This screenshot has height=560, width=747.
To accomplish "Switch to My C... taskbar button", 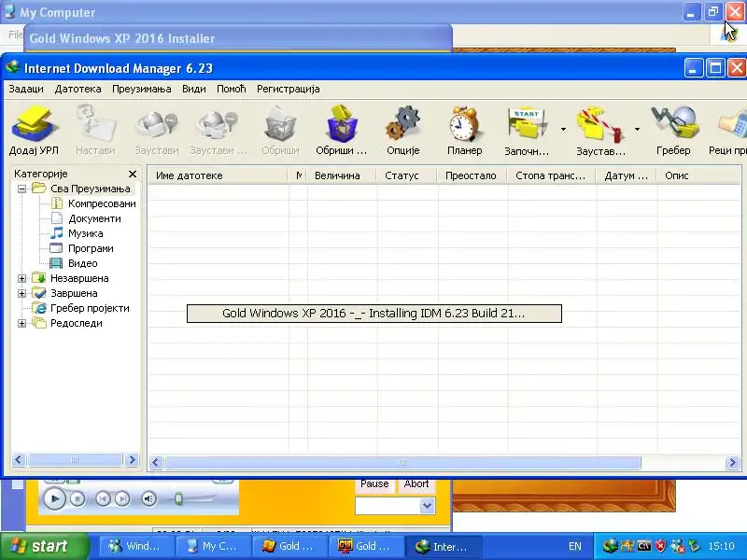I will pyautogui.click(x=213, y=546).
